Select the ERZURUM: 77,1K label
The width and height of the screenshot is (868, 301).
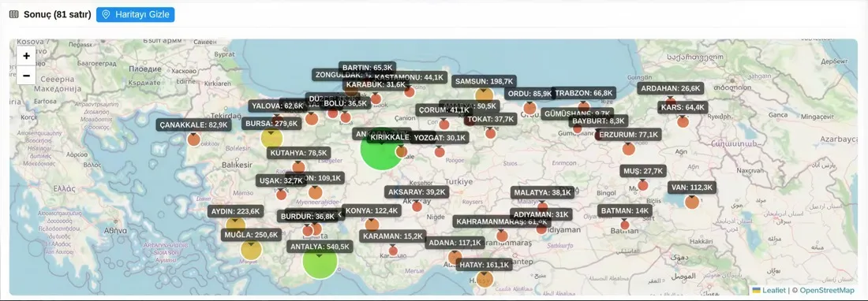[628, 134]
